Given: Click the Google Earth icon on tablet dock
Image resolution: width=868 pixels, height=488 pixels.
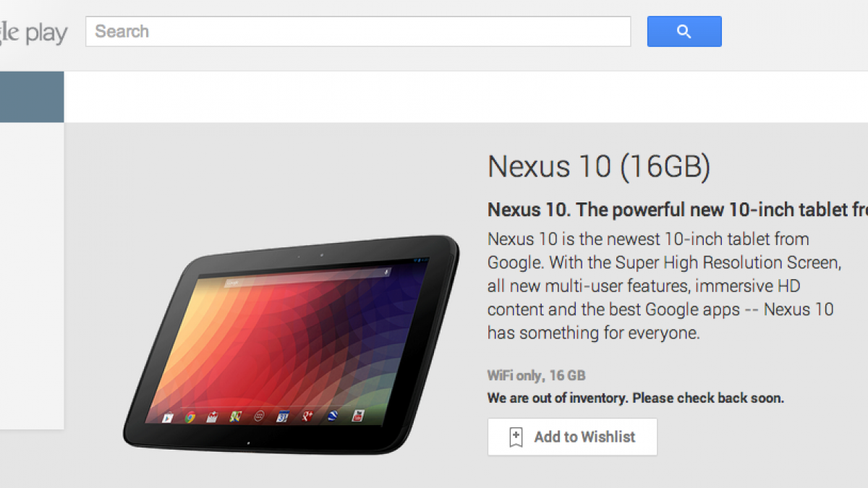Looking at the screenshot, I should [333, 416].
